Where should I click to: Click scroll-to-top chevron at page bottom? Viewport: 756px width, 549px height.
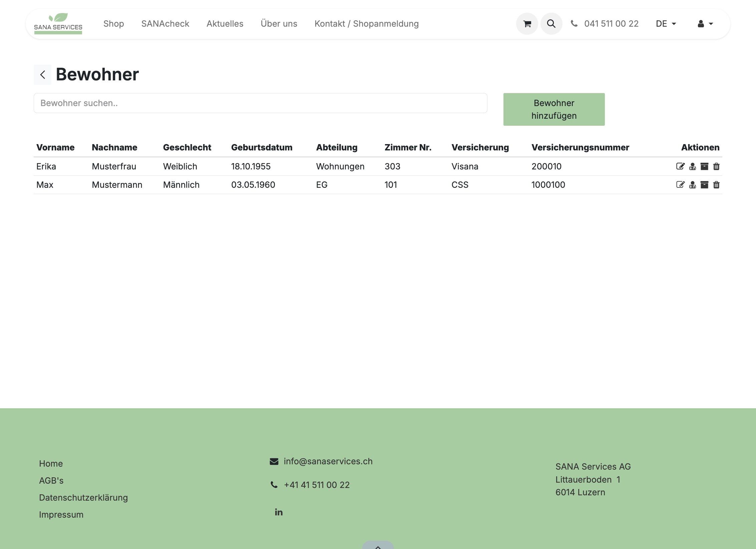(x=378, y=546)
